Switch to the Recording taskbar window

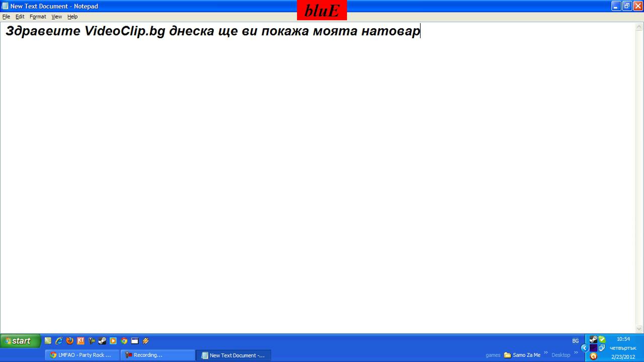click(157, 355)
